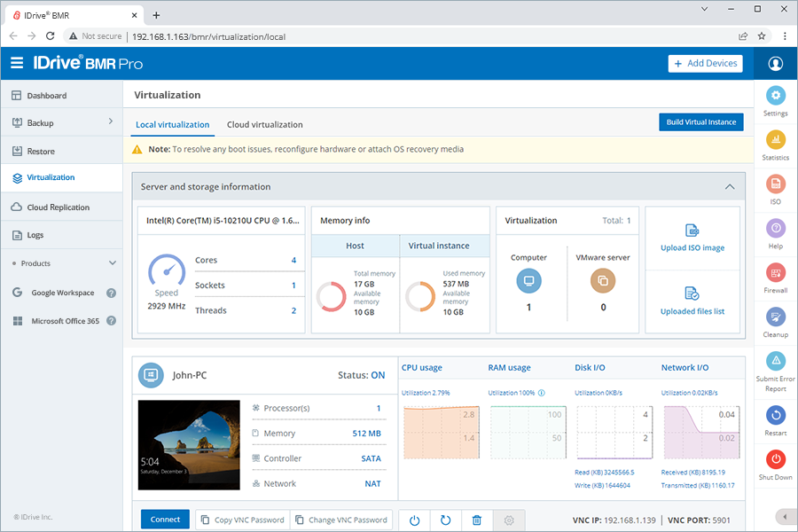Click the Host memory donut gauge
Viewport: 798px width, 532px height.
click(x=332, y=297)
